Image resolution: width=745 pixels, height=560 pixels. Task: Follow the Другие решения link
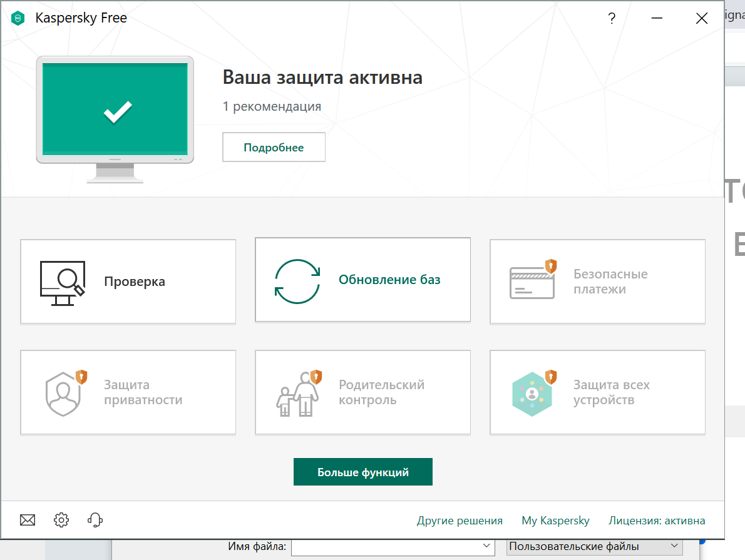(460, 521)
